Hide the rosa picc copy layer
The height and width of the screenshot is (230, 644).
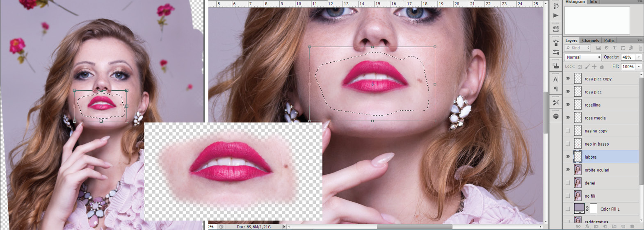click(x=568, y=79)
